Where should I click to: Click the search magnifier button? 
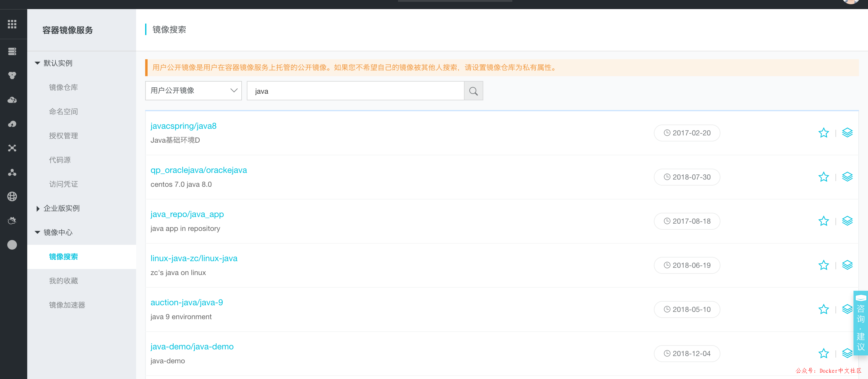tap(473, 91)
